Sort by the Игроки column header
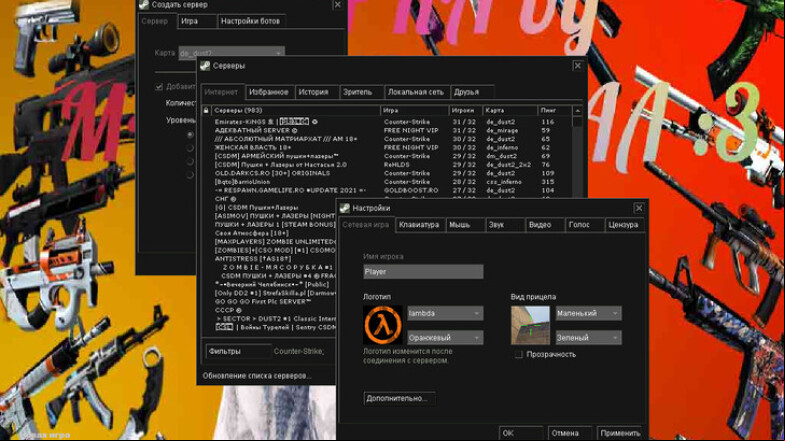 click(x=466, y=110)
